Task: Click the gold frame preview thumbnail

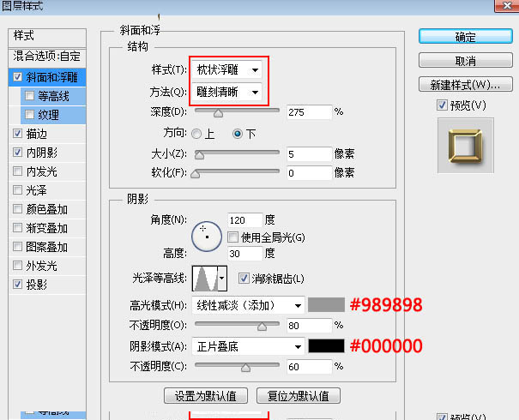Action: click(465, 146)
